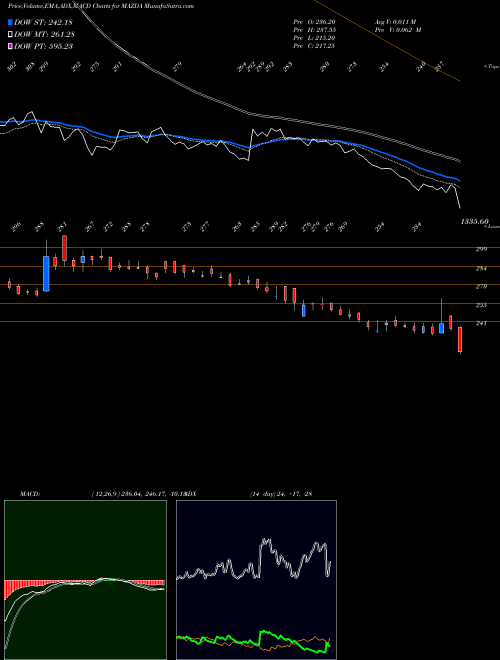Image resolution: width=500 pixels, height=660 pixels.
Task: Click the white DOW MT legend swatch
Action: 10,34
